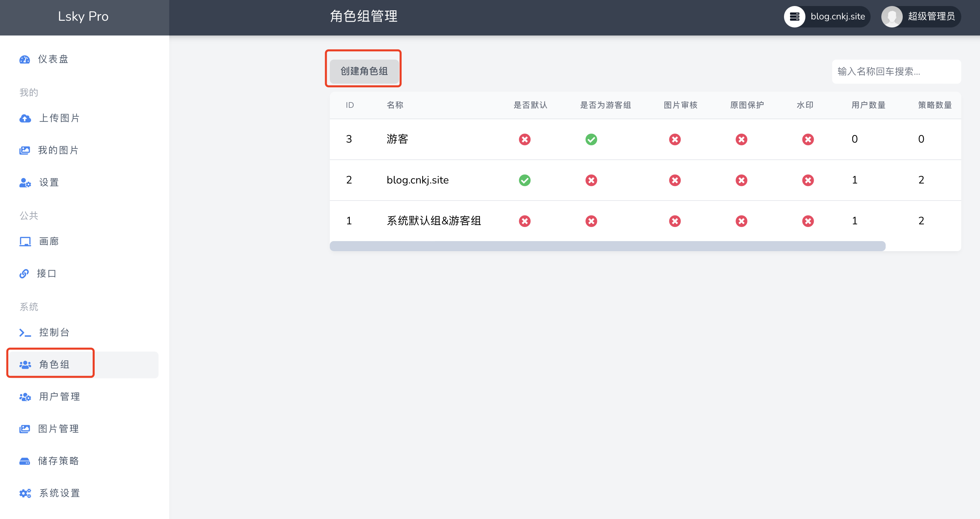Viewport: 980px width, 519px height.
Task: Click the system settings gears icon
Action: pos(25,493)
